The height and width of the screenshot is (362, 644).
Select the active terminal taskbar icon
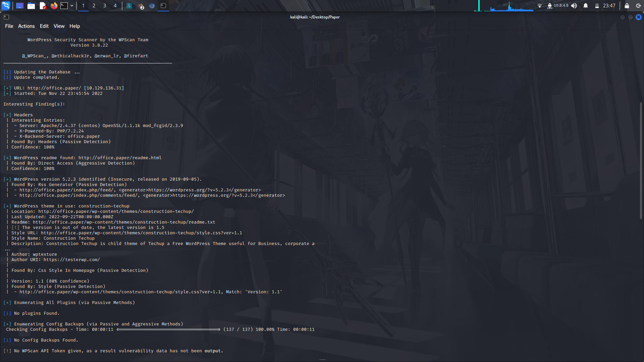pos(163,6)
